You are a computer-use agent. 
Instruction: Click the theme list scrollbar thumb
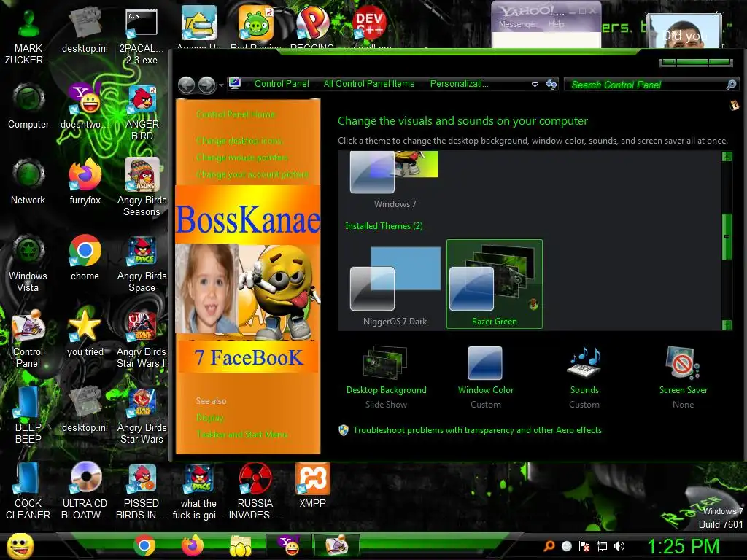click(727, 236)
